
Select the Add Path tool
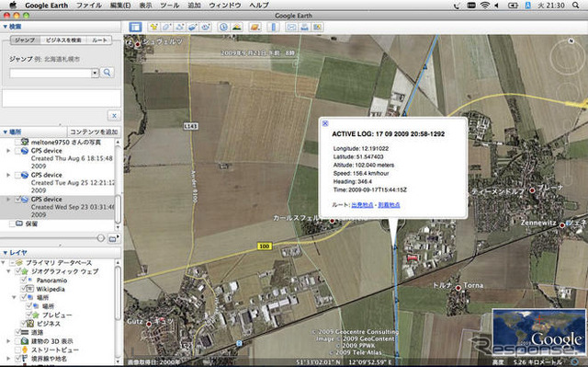pyautogui.click(x=180, y=27)
